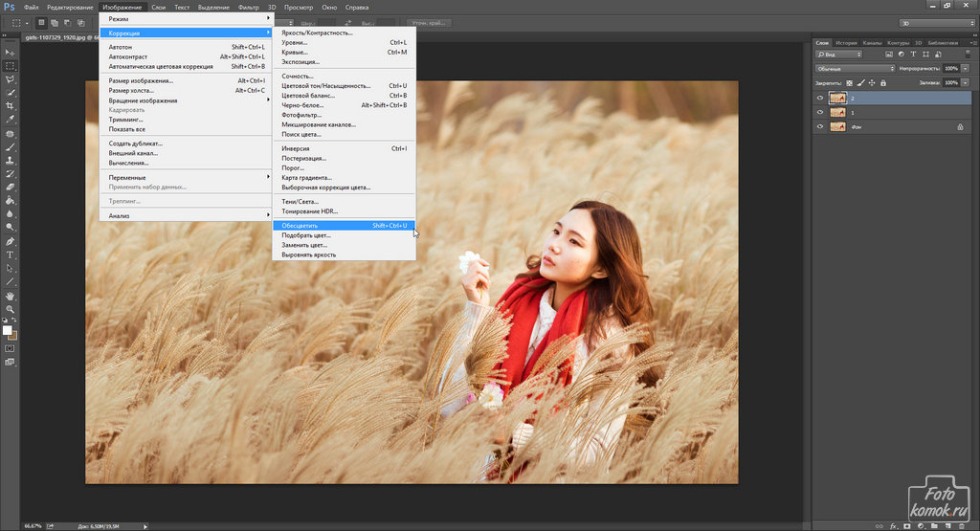Open the Вид layer filter dropdown
980x531 pixels.
pos(840,55)
